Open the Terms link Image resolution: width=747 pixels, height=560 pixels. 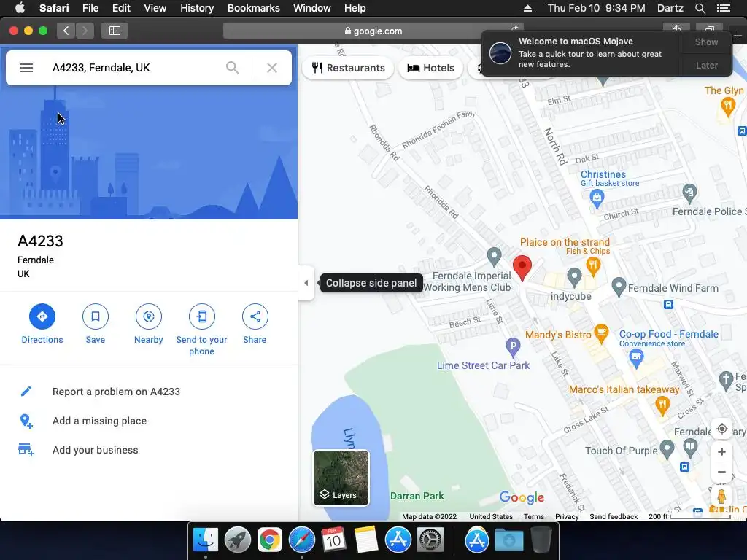(x=533, y=517)
